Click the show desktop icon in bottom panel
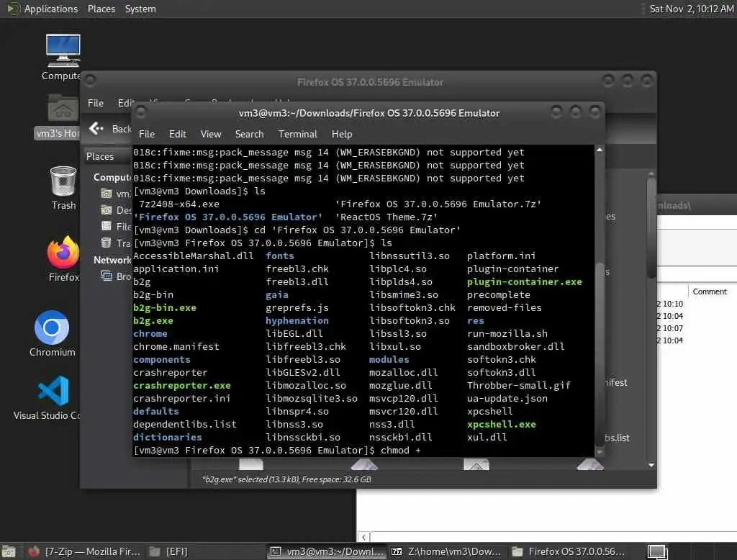737x560 pixels. 8,551
